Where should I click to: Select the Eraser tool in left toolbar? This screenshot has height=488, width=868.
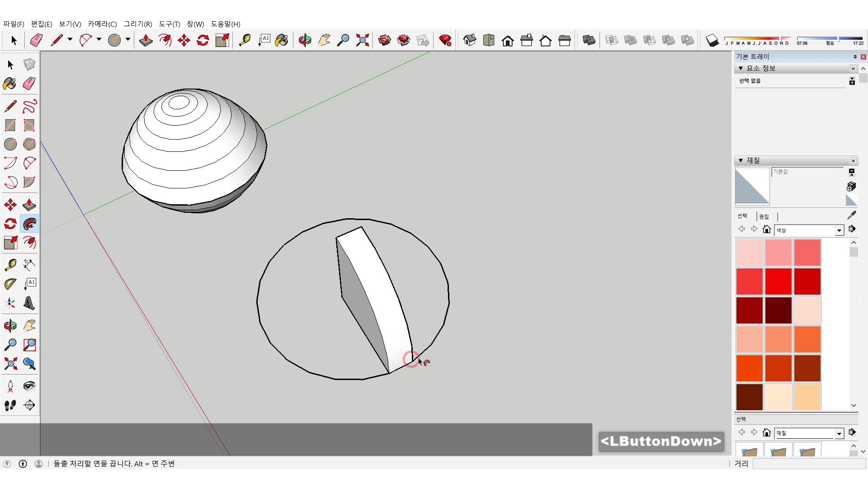tap(29, 84)
